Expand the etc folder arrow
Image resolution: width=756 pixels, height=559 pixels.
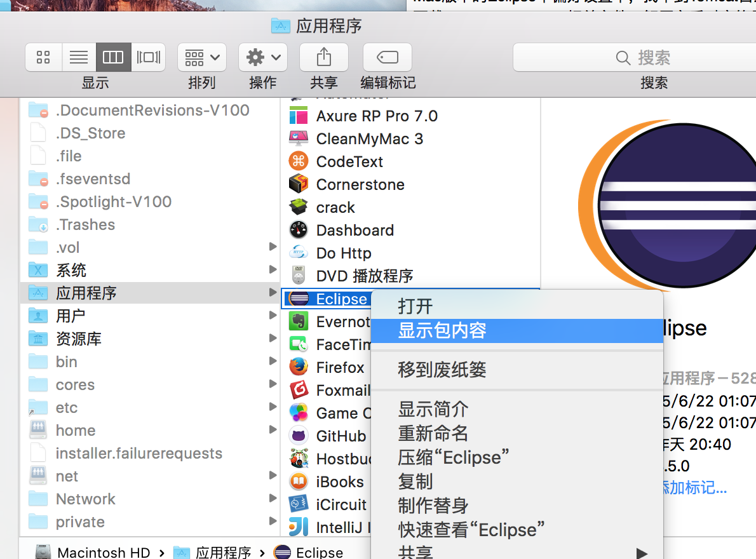point(273,407)
